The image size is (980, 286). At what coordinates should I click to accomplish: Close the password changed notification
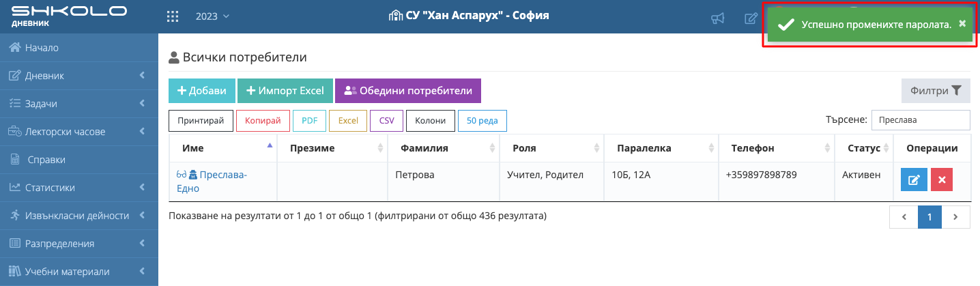click(962, 23)
